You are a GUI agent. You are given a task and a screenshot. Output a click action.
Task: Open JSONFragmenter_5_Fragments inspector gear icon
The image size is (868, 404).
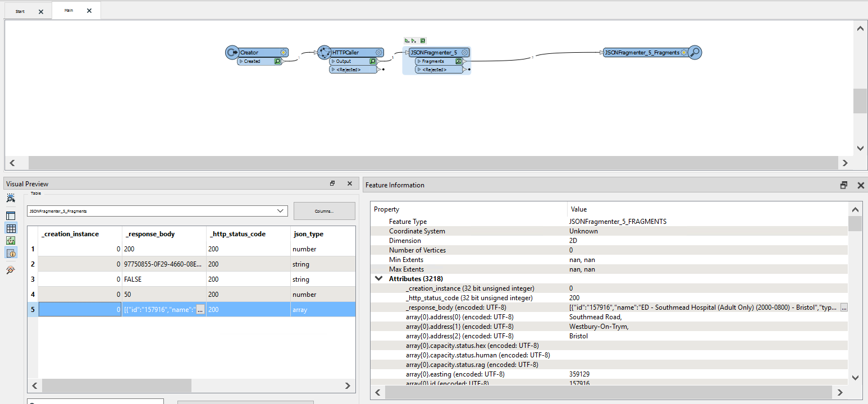(683, 53)
